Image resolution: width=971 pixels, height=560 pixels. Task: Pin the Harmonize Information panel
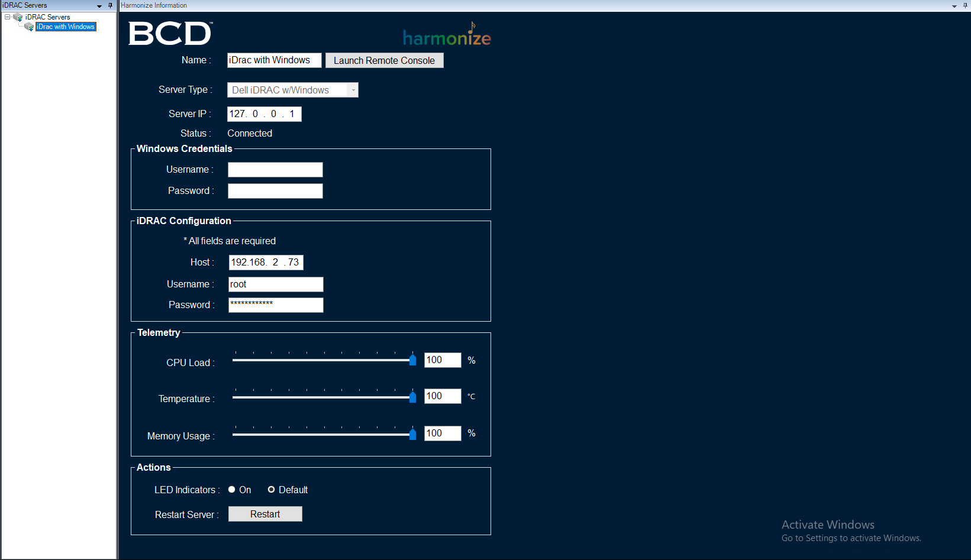point(965,5)
